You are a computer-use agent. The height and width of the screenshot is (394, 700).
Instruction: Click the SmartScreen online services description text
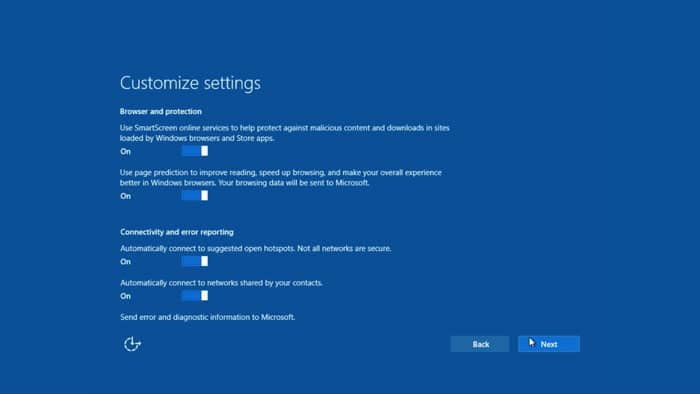point(285,133)
